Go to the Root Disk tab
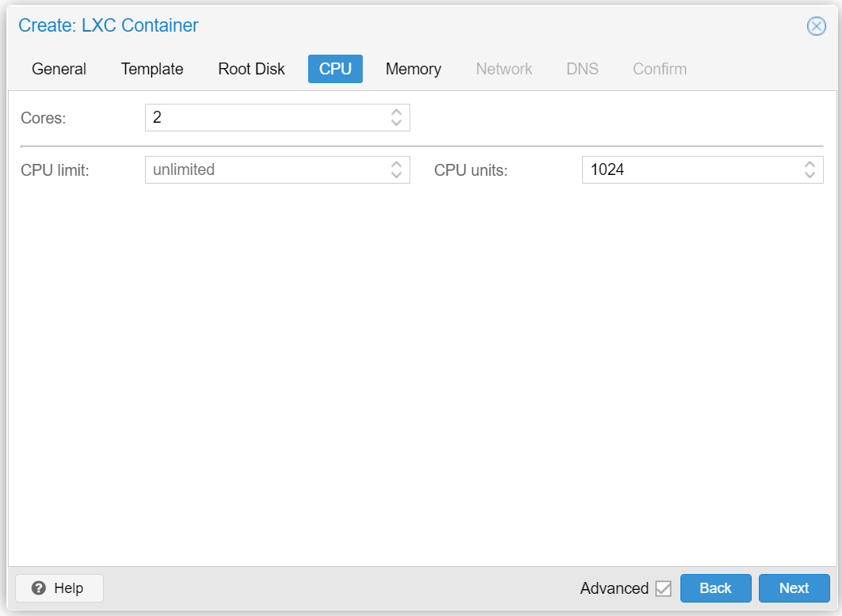The width and height of the screenshot is (842, 616). 251,69
